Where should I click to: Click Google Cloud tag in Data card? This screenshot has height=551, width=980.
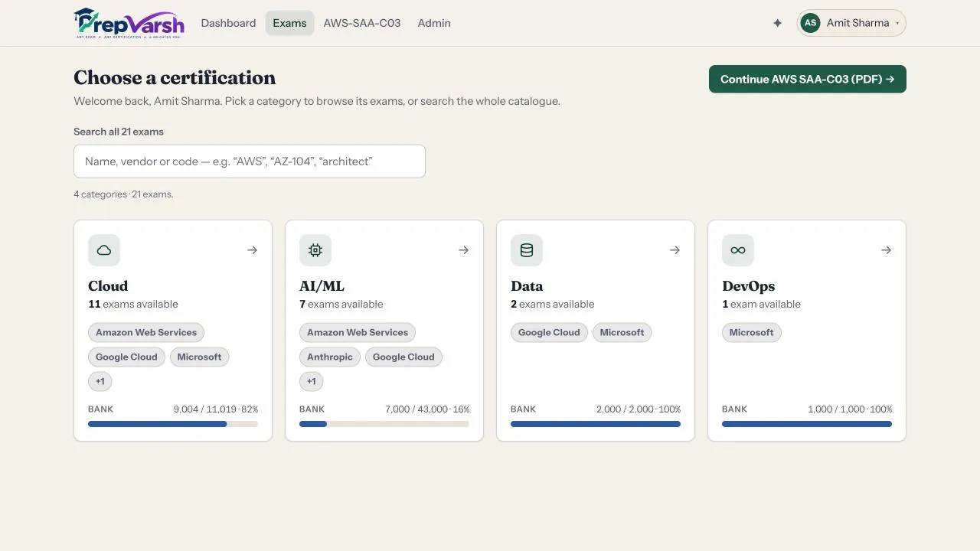point(549,333)
